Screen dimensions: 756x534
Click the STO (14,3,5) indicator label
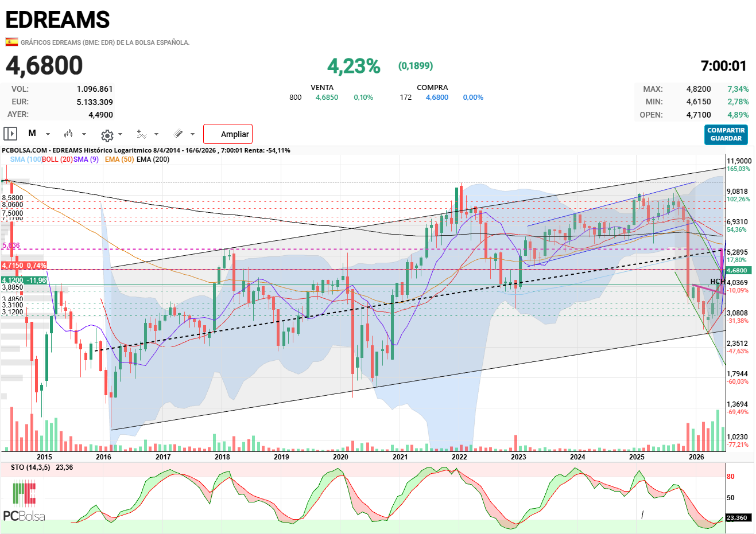30,467
